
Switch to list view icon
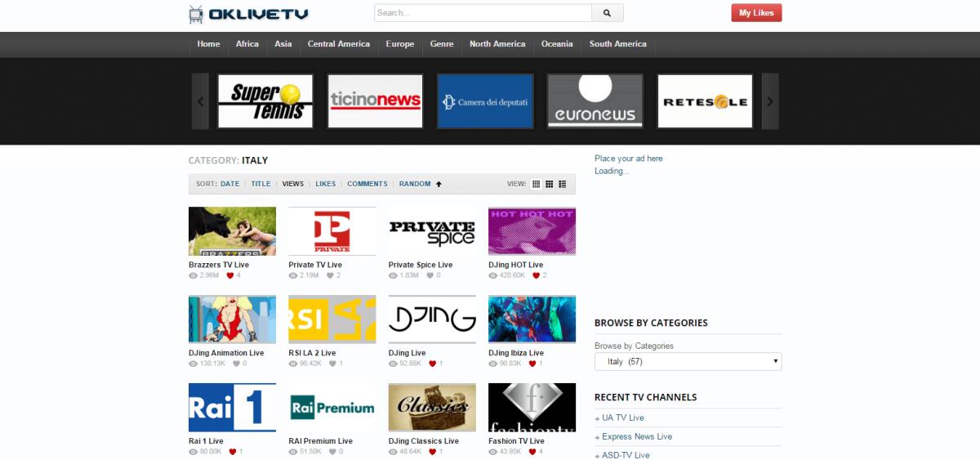coord(563,184)
